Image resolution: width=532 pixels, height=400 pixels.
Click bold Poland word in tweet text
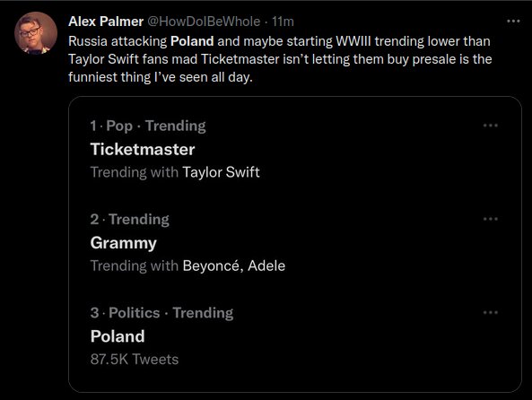pos(192,41)
